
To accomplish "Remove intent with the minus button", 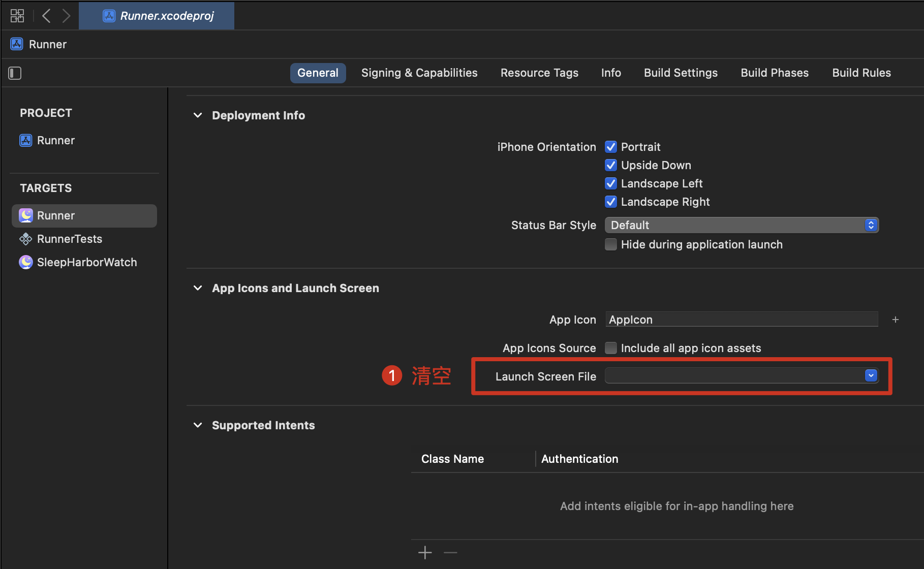I will click(x=450, y=552).
